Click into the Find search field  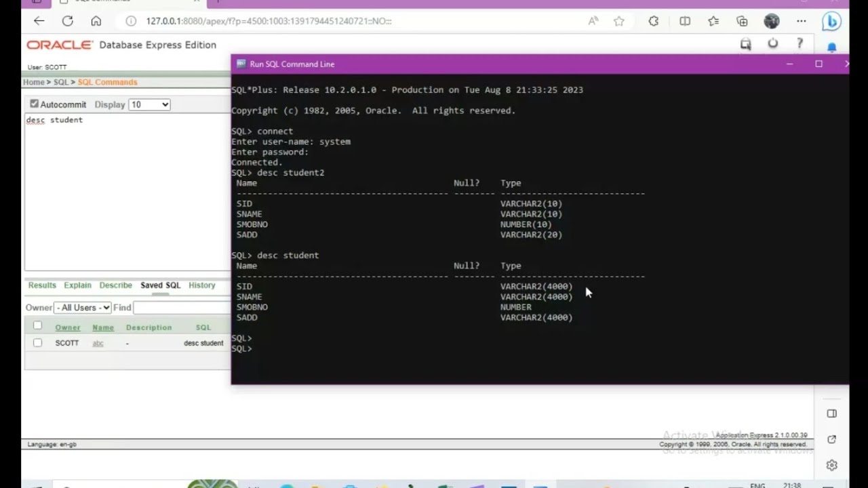click(182, 308)
